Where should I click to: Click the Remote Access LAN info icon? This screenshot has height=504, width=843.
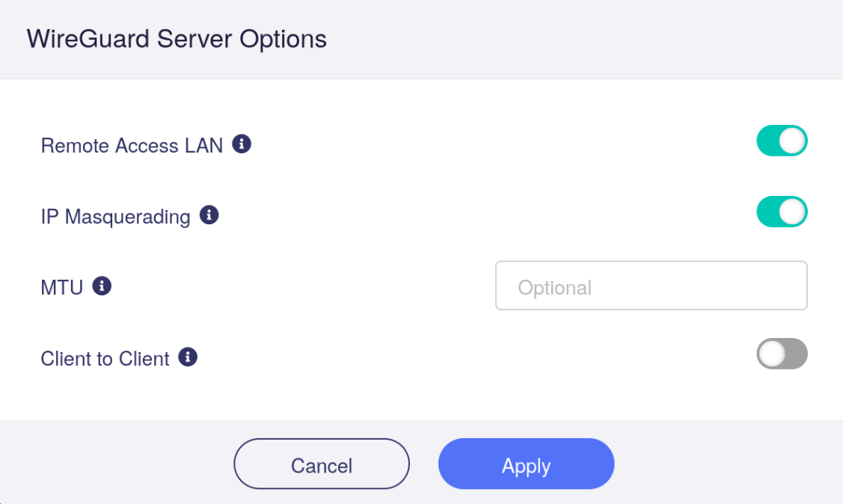point(242,144)
